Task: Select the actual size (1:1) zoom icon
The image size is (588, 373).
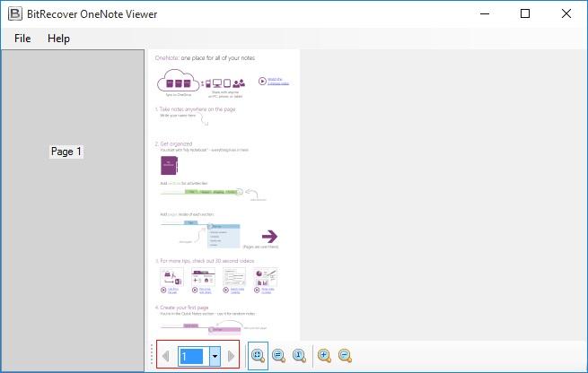Action: coord(299,356)
